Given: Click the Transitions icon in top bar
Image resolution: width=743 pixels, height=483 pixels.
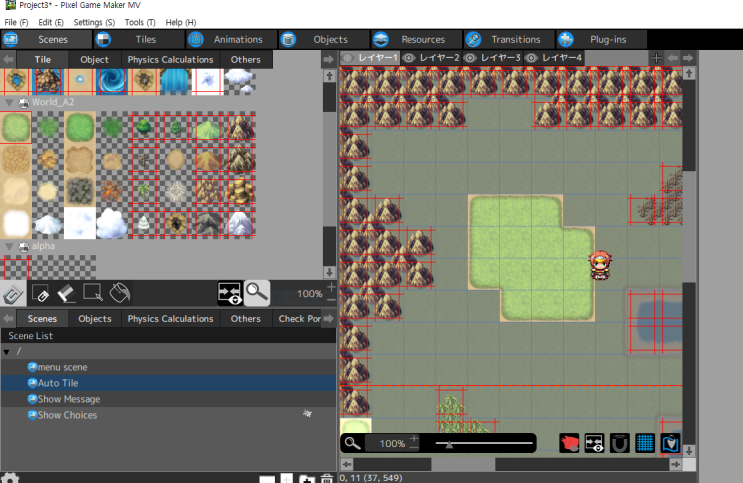Looking at the screenshot, I should pyautogui.click(x=473, y=39).
